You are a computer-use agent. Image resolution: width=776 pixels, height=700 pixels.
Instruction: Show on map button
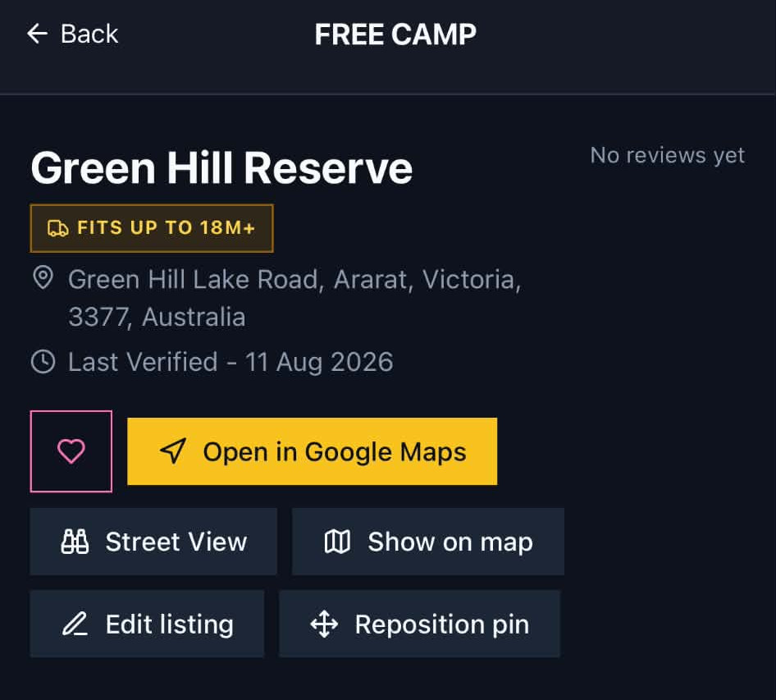coord(428,542)
